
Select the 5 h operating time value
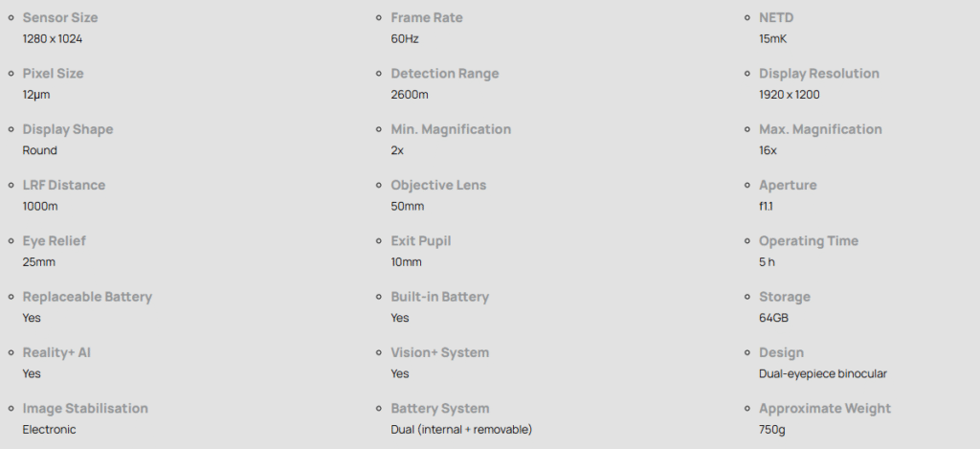[x=767, y=262]
